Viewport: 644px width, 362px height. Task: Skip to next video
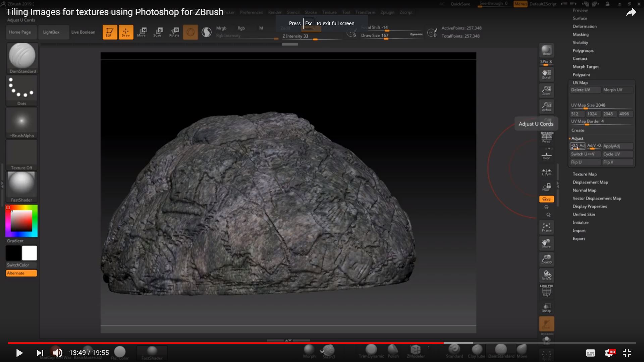40,353
